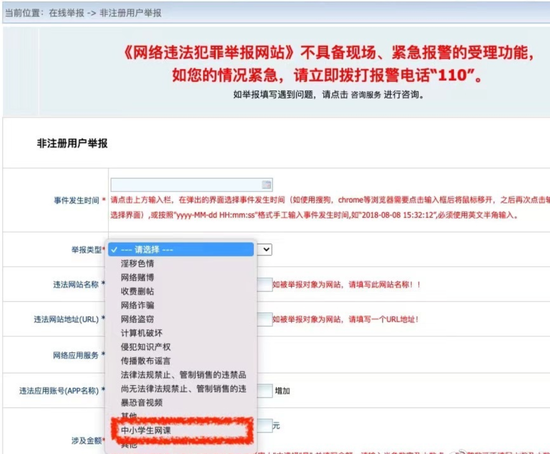
Task: Select 网络诈骗 option
Action: click(x=137, y=305)
